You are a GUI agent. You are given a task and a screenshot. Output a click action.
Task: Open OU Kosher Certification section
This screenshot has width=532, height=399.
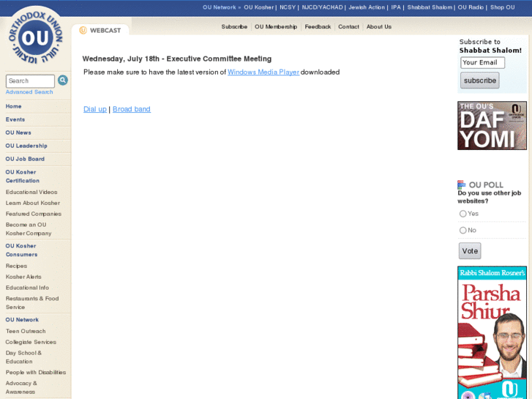[23, 176]
